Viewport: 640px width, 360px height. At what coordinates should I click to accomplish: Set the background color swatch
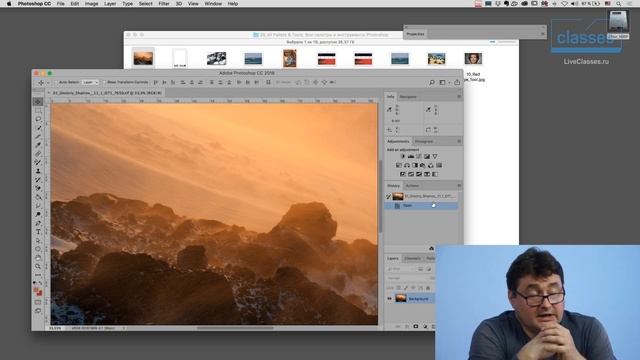40,293
